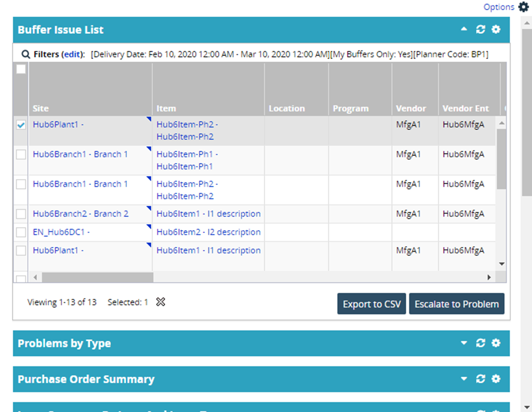
Task: Click the page scroll down arrow
Action: 526,407
